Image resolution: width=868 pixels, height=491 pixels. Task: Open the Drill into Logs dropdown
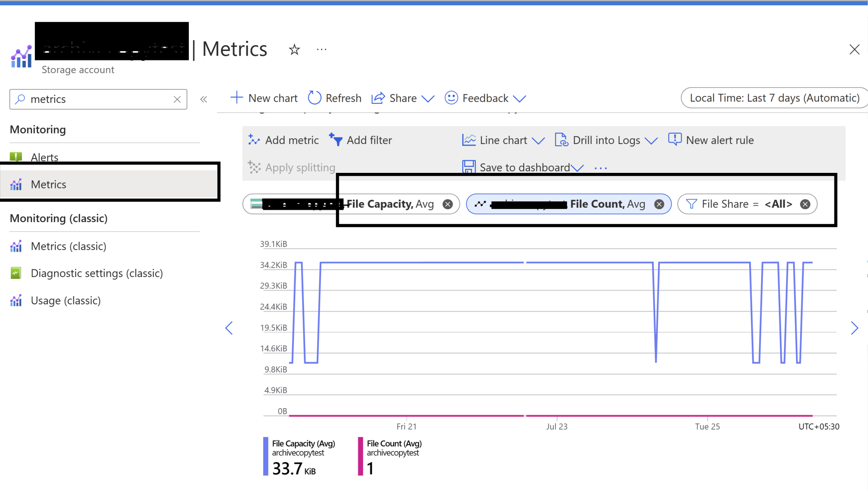click(x=651, y=140)
